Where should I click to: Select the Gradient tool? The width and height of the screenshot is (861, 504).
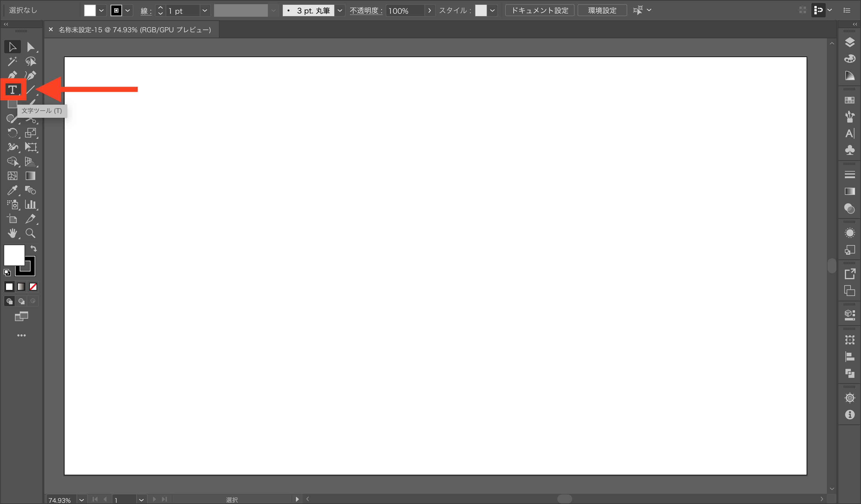[x=30, y=176]
